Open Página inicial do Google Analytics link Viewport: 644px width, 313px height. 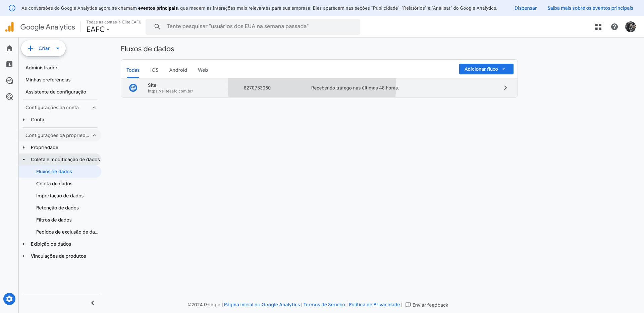(262, 305)
